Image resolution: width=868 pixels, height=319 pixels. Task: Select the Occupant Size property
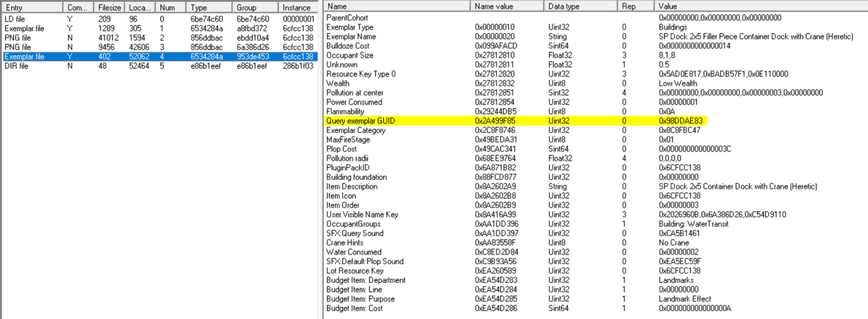pyautogui.click(x=595, y=54)
